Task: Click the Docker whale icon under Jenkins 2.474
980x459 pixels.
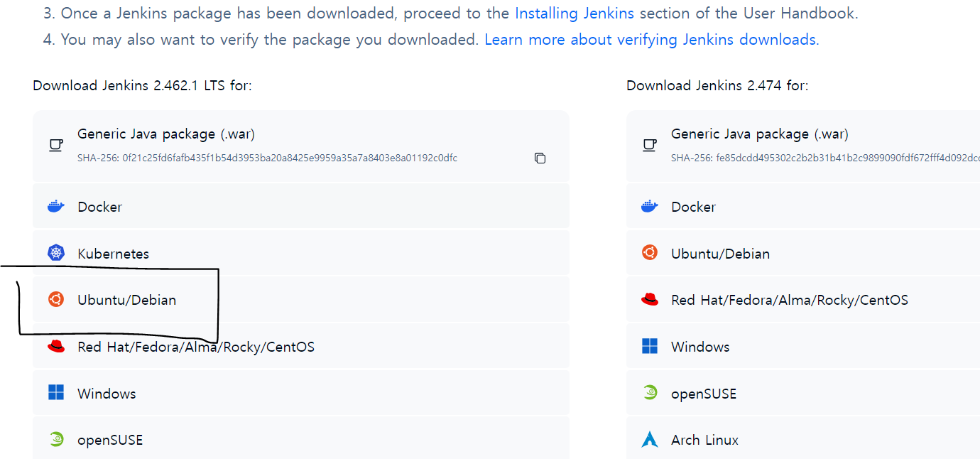Action: [x=650, y=207]
